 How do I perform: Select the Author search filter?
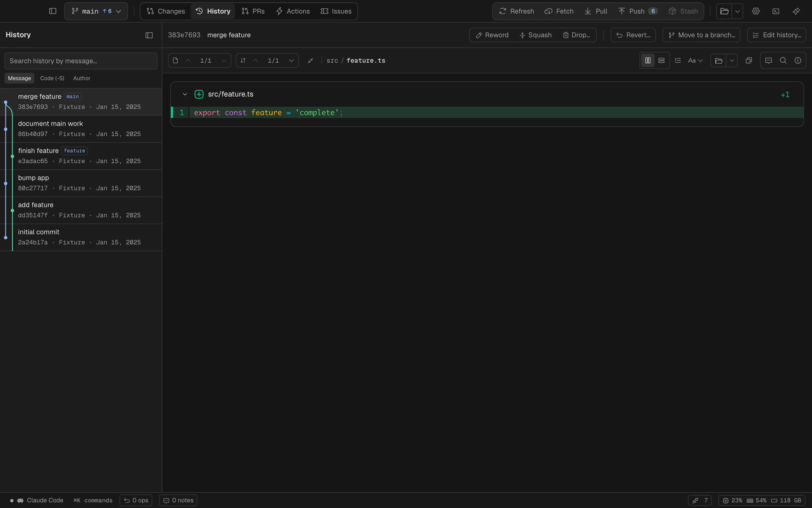pos(82,78)
